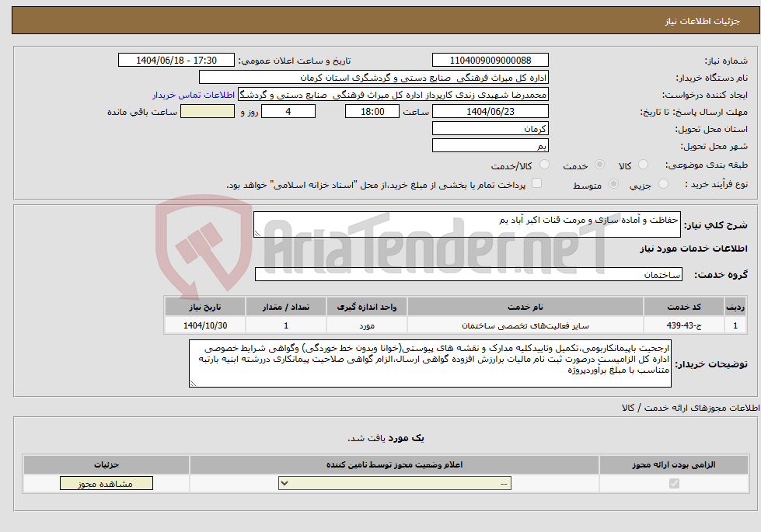The image size is (761, 532).
Task: Choose the کالا/خدمت classification option
Action: (x=545, y=165)
